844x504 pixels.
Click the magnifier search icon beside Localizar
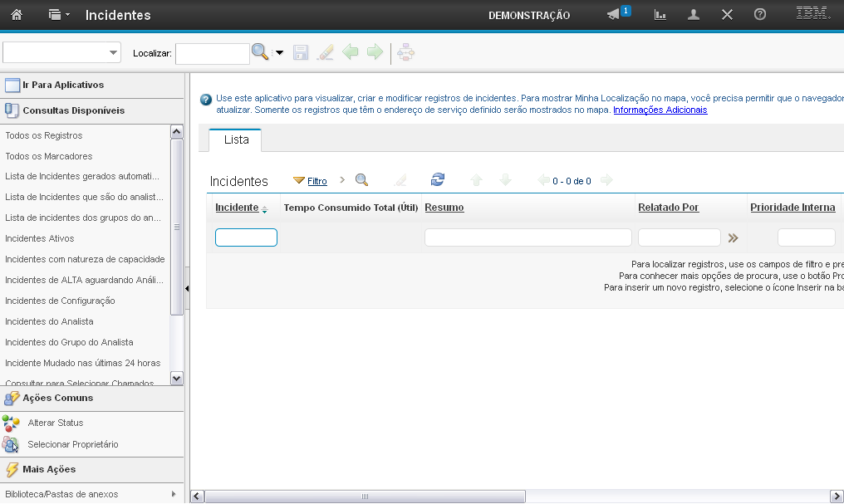coord(260,52)
